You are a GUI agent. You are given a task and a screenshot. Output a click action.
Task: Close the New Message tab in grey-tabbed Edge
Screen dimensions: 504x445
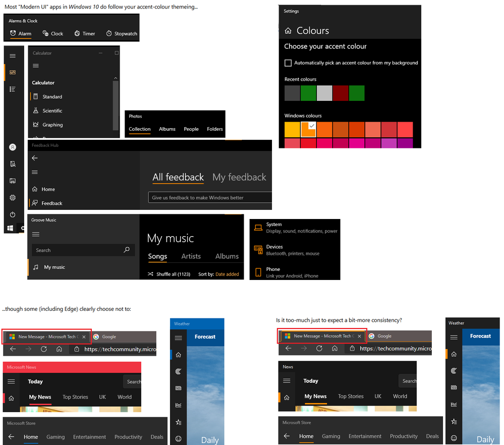(84, 337)
